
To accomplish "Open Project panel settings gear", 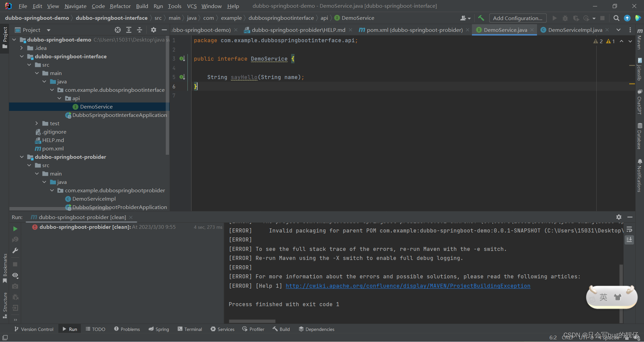I will [154, 30].
